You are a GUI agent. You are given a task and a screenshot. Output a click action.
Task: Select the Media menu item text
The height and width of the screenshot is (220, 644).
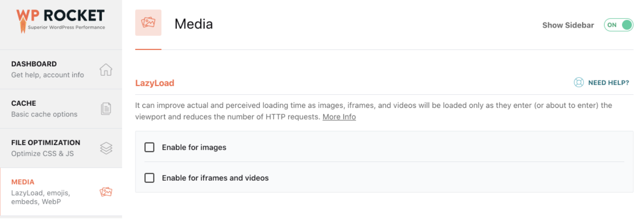pyautogui.click(x=23, y=182)
